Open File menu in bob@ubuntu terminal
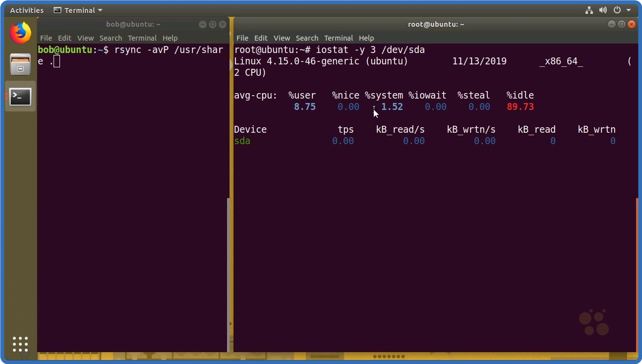Screen dimensions: 642x364 [46, 38]
